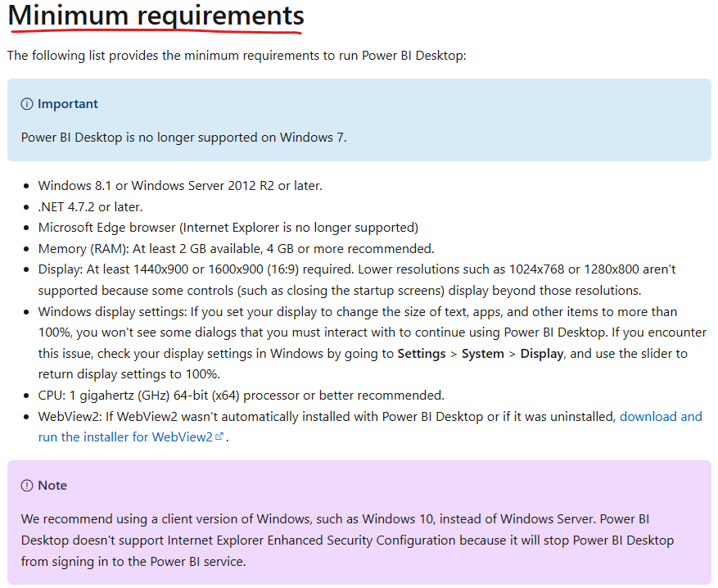Screen dimensions: 718x588
Task: Click the Important info circle icon
Action: 27,104
